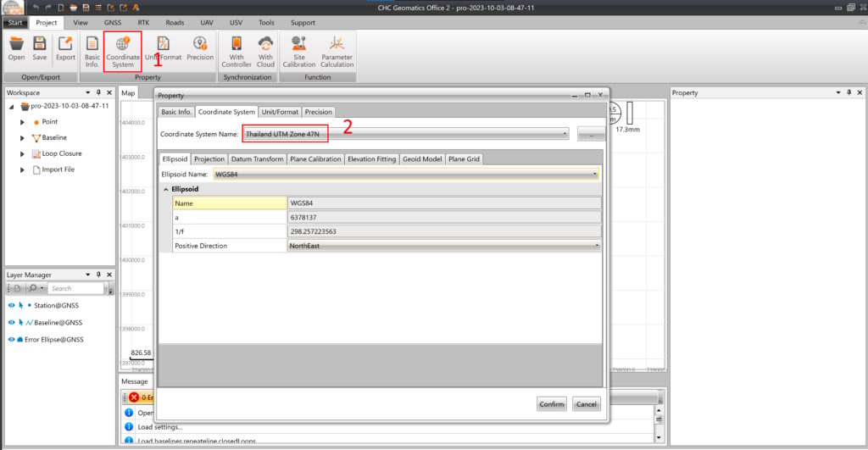Viewport: 868px width, 450px height.
Task: Expand the Baseline tree node
Action: coord(24,138)
